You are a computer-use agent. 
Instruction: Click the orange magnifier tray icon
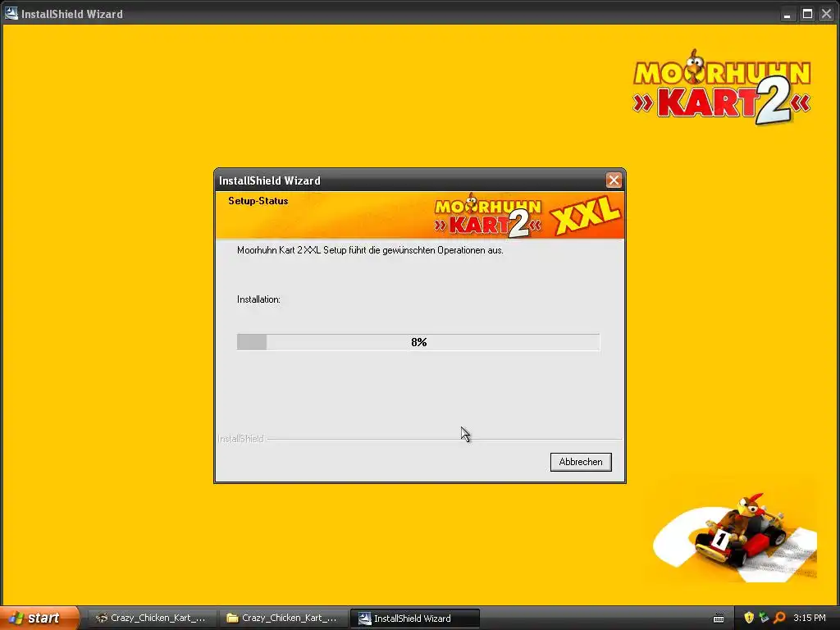pyautogui.click(x=779, y=618)
